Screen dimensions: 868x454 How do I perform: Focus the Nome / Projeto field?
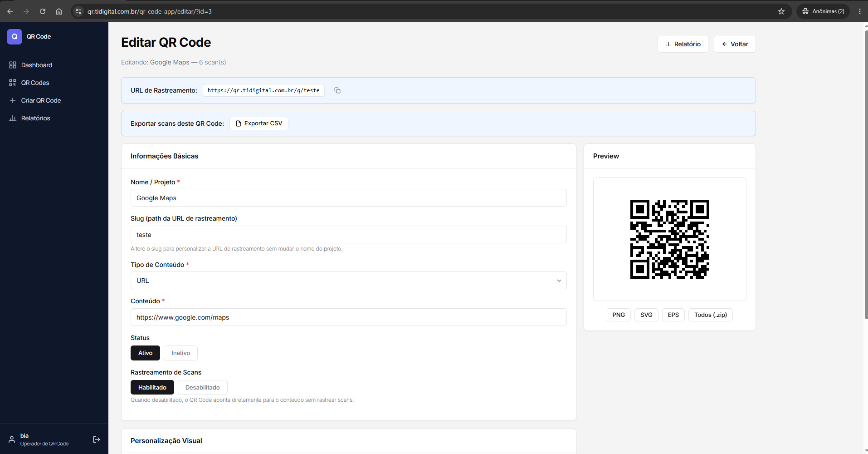click(349, 198)
